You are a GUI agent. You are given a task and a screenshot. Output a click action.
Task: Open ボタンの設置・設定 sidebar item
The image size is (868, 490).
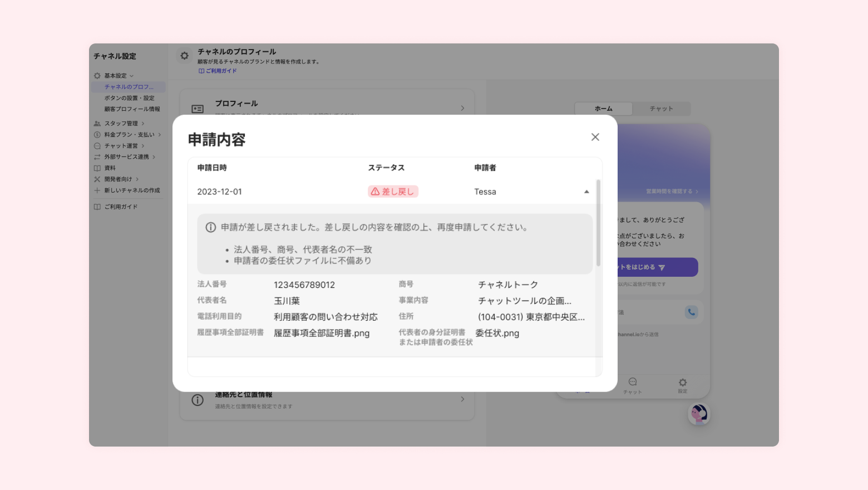point(129,98)
